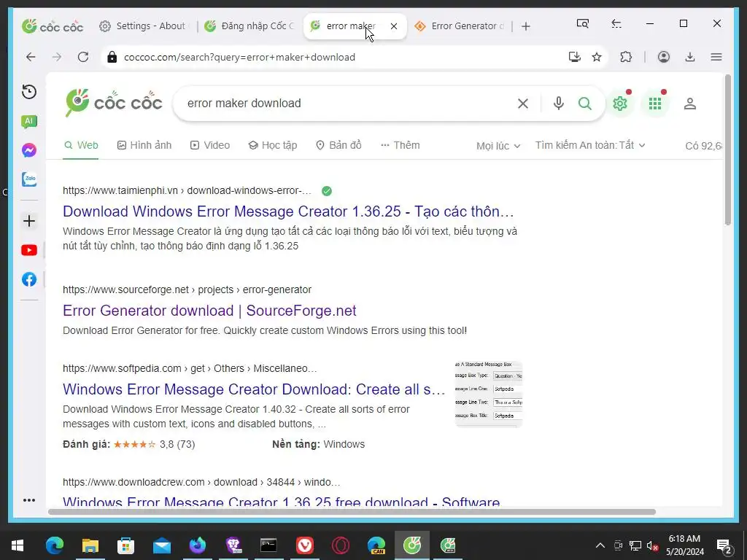747x560 pixels.
Task: Open the browser profile icon
Action: click(x=664, y=57)
